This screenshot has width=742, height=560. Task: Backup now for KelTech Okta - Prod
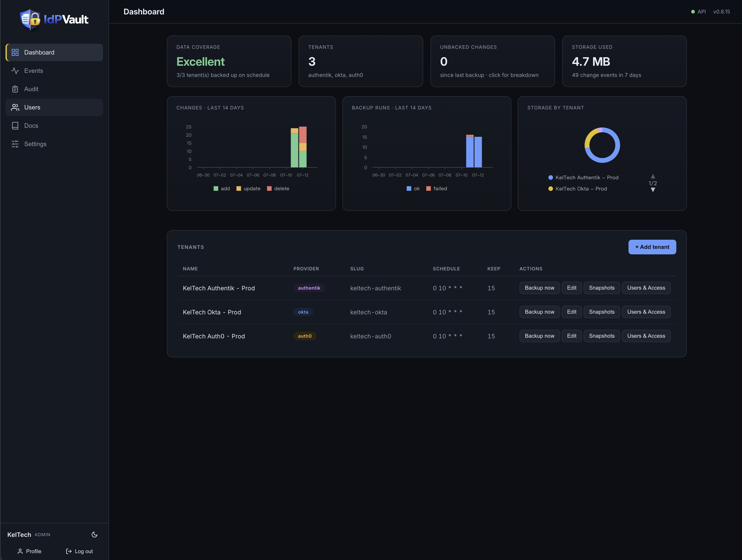point(539,312)
